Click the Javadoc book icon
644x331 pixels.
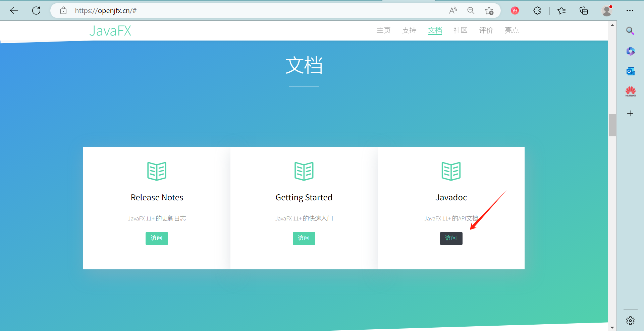pos(451,171)
